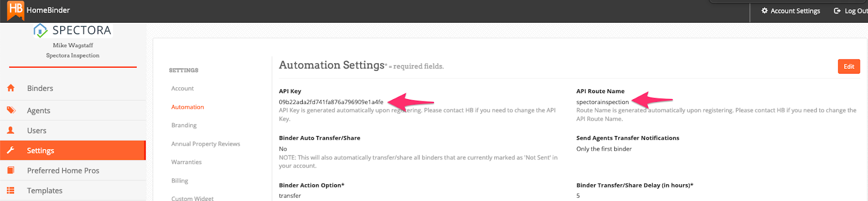
Task: Click the Route Name help description text
Action: click(716, 114)
